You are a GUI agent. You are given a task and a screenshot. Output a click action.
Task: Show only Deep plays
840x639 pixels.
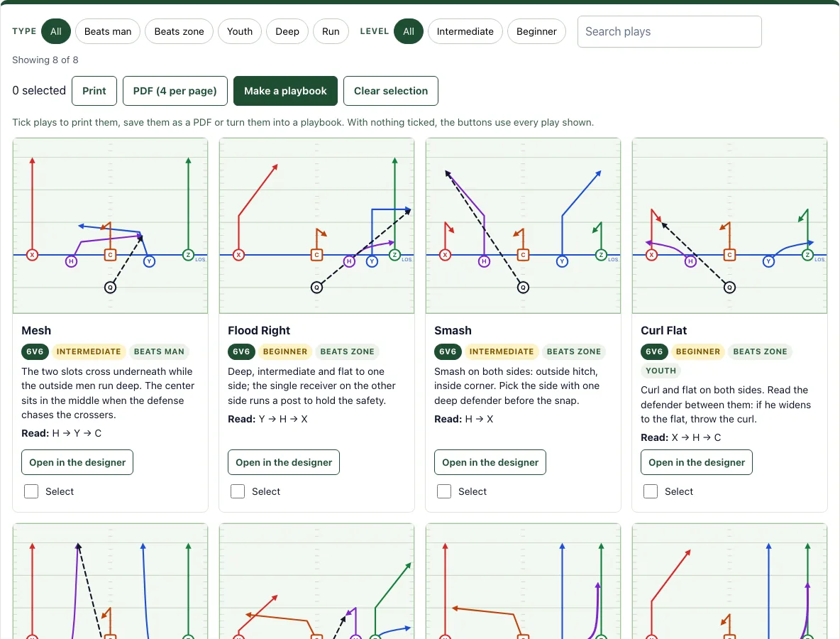(x=287, y=32)
